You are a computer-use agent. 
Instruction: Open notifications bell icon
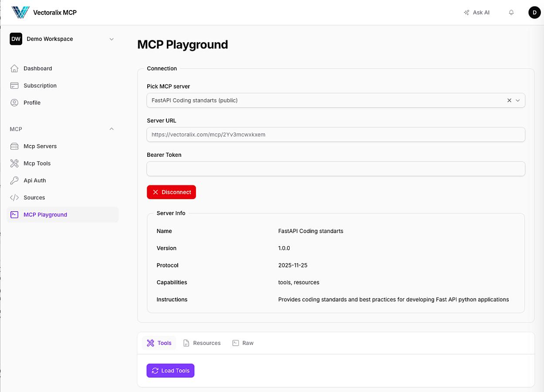click(x=511, y=13)
